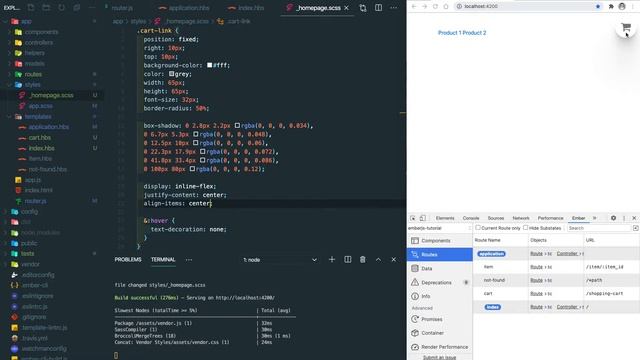Click browser back arrow
This screenshot has width=640, height=360.
[x=414, y=7]
